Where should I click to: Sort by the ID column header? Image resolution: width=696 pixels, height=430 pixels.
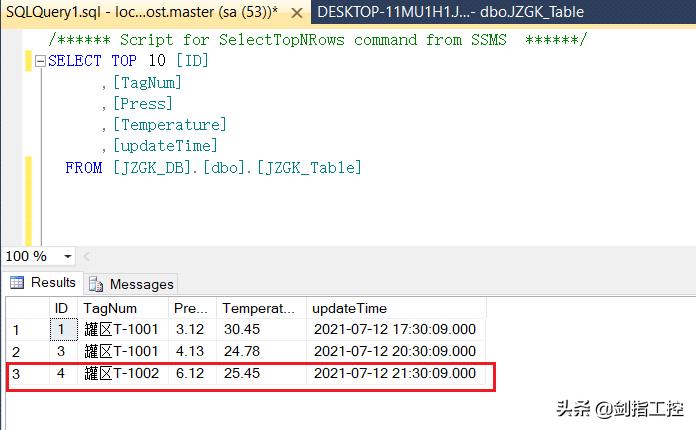[61, 308]
